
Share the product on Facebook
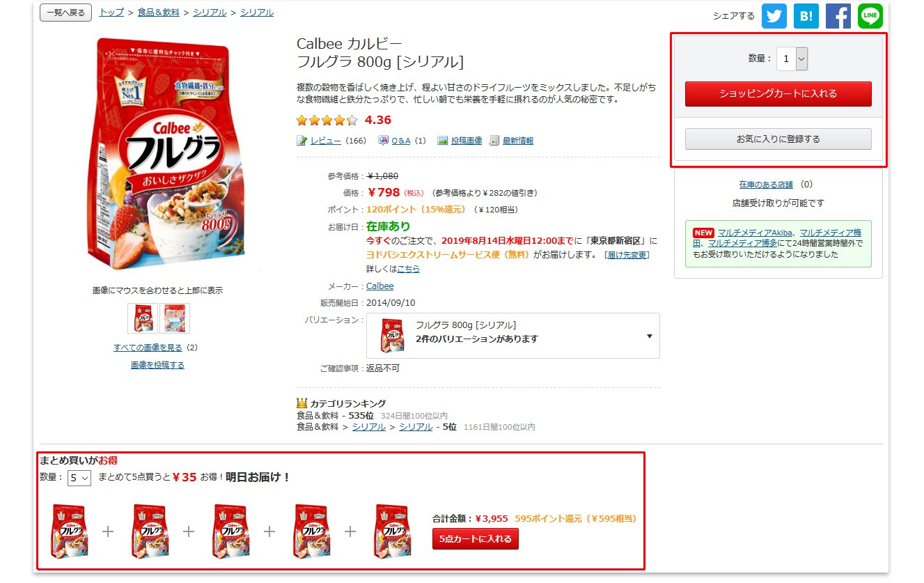[x=838, y=16]
